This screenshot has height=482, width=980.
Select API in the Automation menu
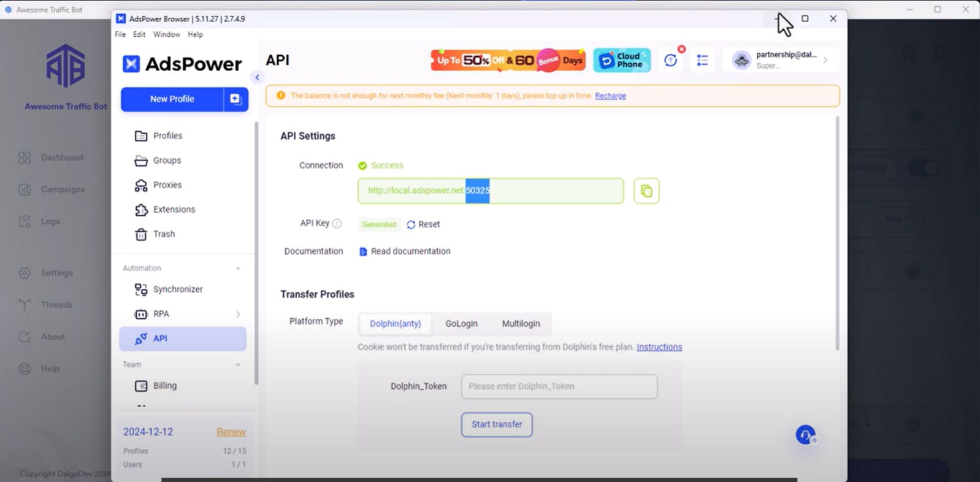(183, 339)
